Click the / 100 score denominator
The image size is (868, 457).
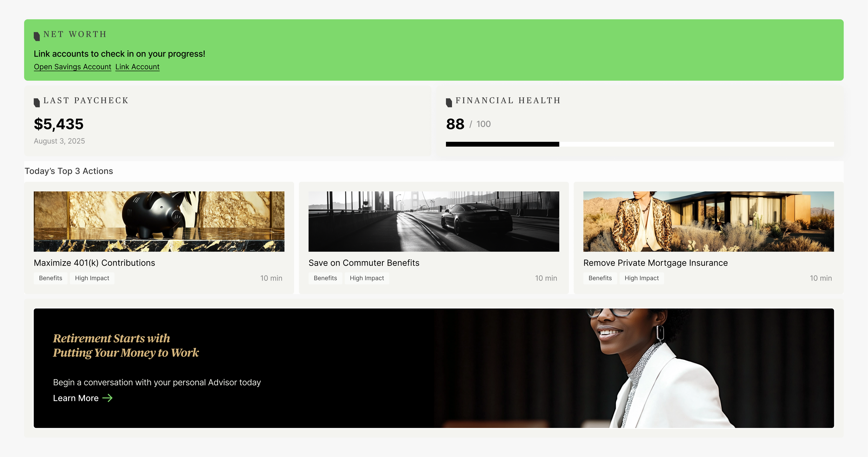(x=480, y=124)
